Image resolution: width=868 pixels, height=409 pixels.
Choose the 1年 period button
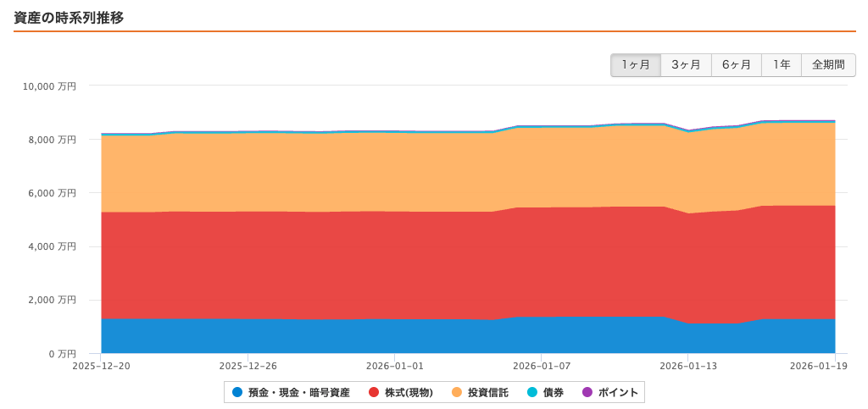pos(781,65)
